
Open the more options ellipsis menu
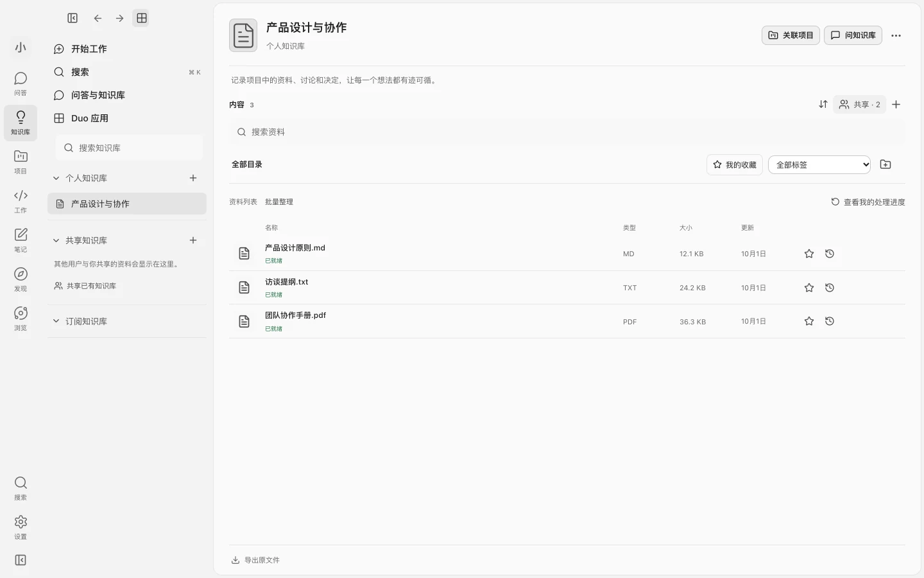click(x=896, y=35)
